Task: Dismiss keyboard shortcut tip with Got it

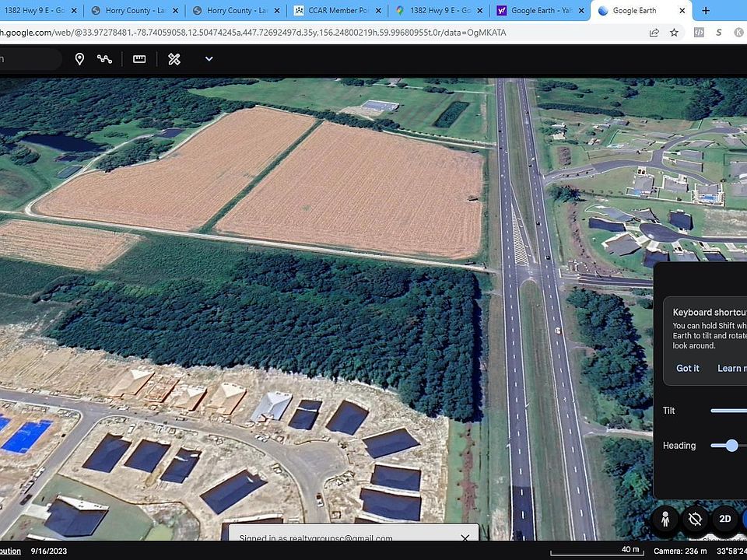Action: (x=687, y=368)
